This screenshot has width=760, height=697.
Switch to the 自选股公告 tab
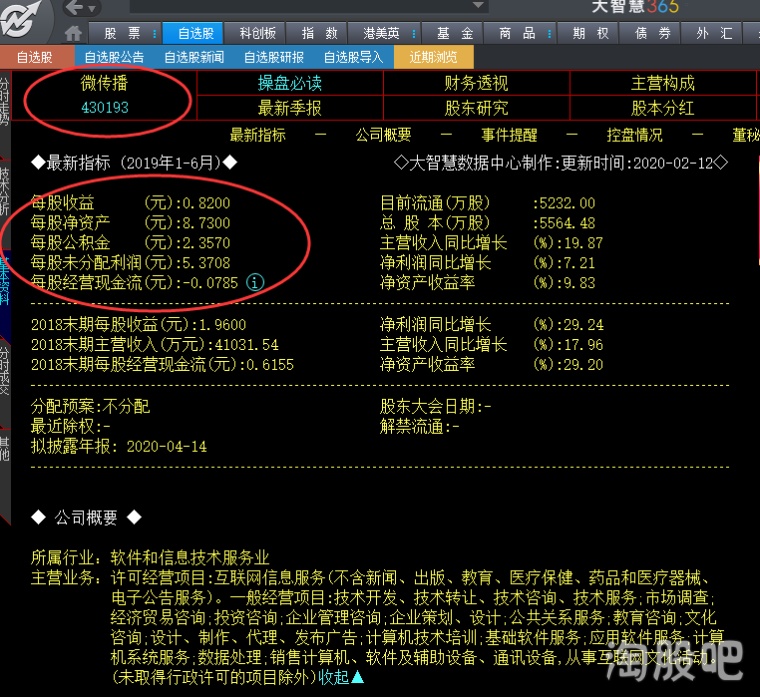click(x=114, y=57)
